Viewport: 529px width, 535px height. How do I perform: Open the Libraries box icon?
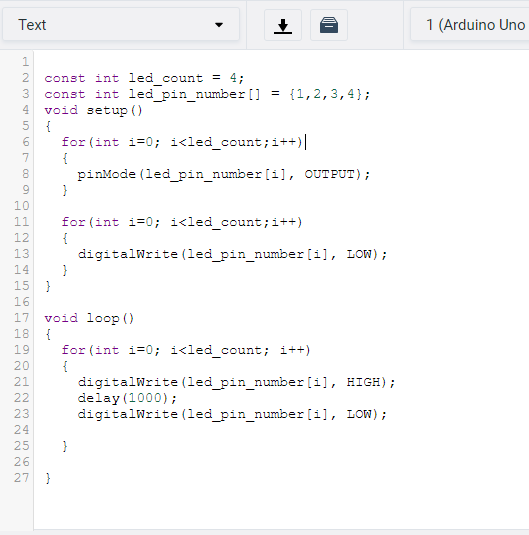coord(329,25)
